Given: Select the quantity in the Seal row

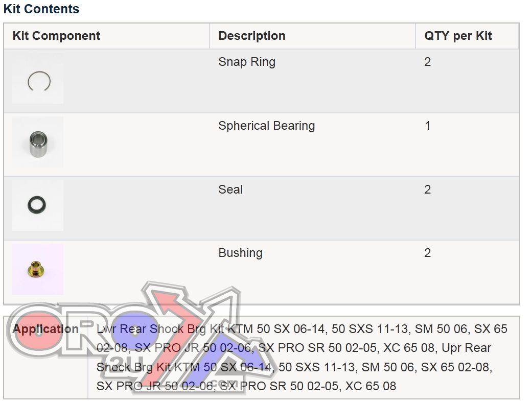Looking at the screenshot, I should click(428, 189).
